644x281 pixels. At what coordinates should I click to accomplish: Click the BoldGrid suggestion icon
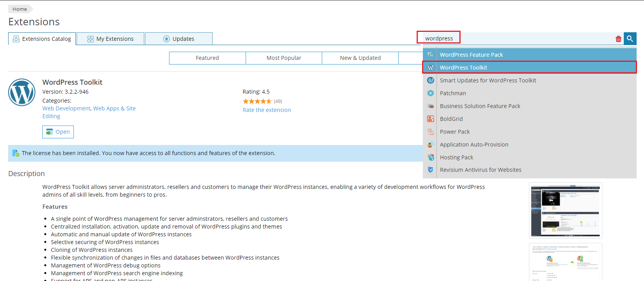point(431,119)
